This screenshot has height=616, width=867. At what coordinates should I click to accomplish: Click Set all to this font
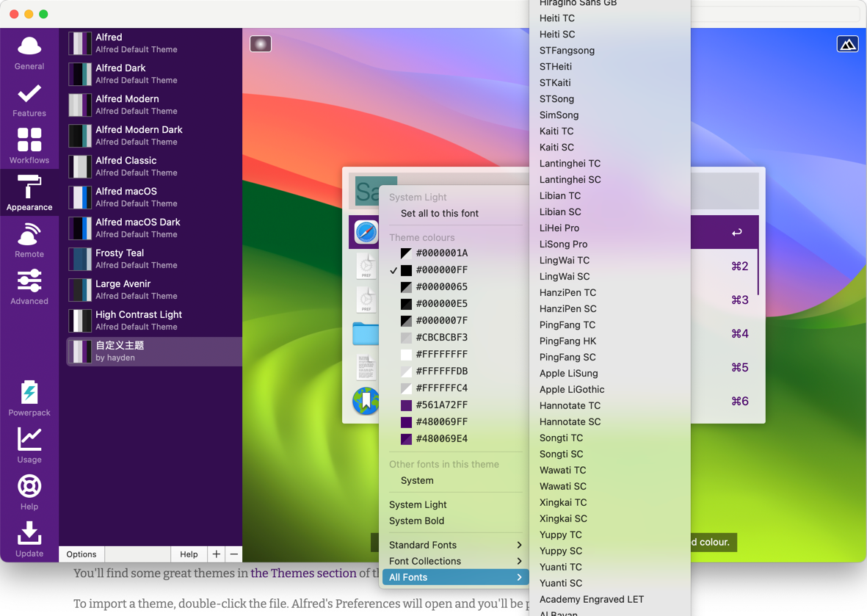click(439, 214)
